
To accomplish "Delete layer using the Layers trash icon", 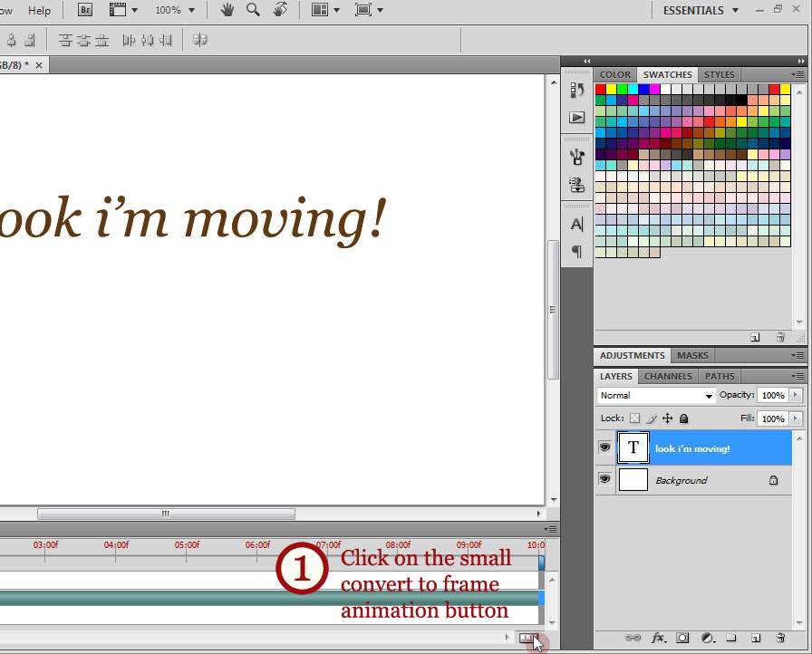I will click(x=780, y=638).
